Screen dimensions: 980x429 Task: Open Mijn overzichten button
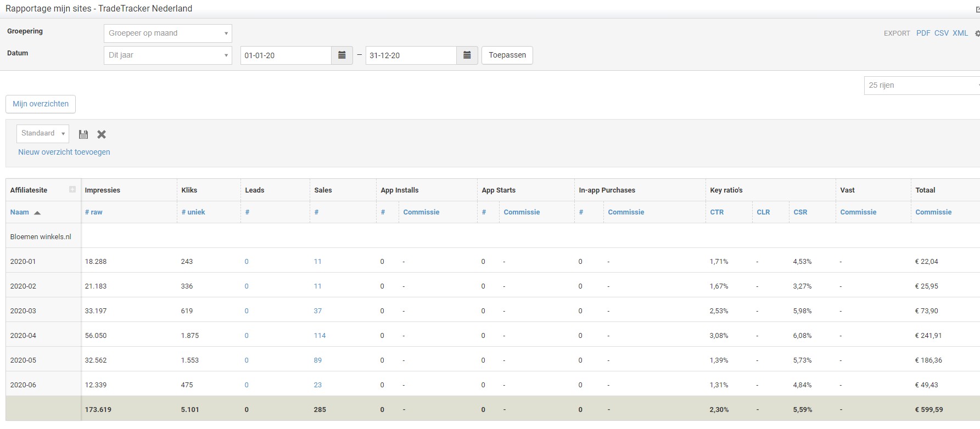pos(41,104)
